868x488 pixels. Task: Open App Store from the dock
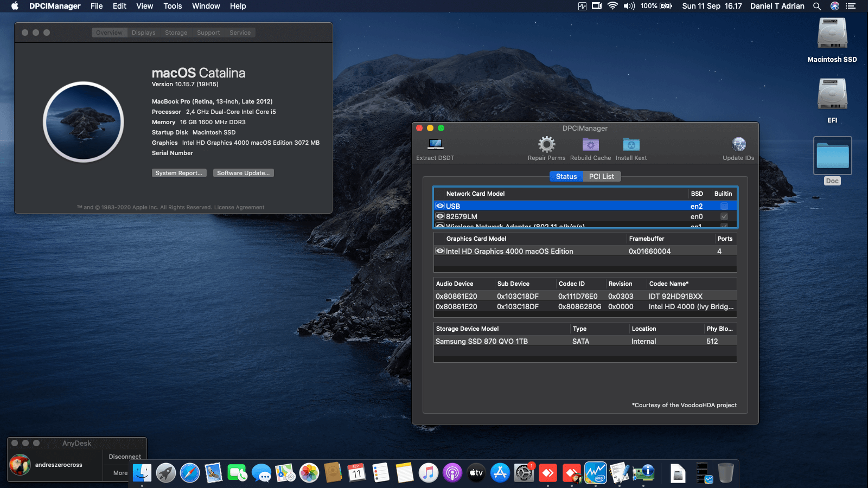[x=500, y=473]
